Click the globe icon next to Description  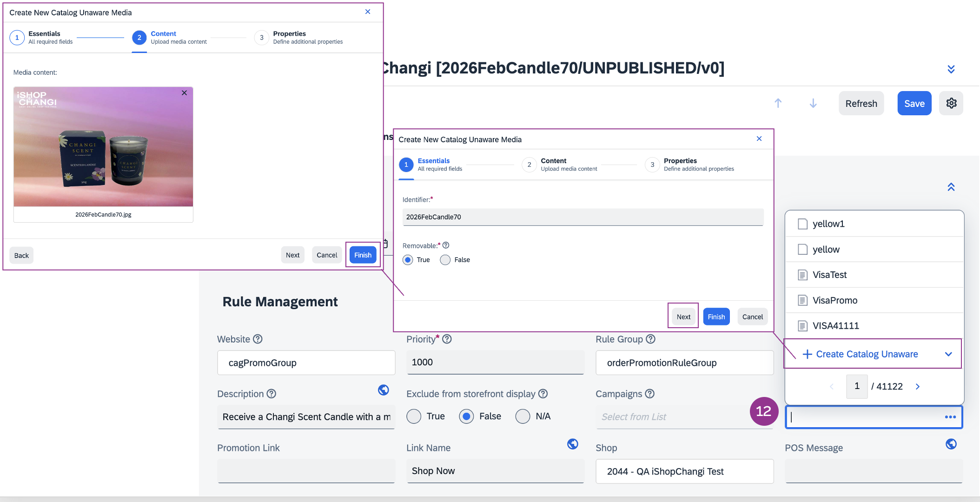tap(384, 390)
